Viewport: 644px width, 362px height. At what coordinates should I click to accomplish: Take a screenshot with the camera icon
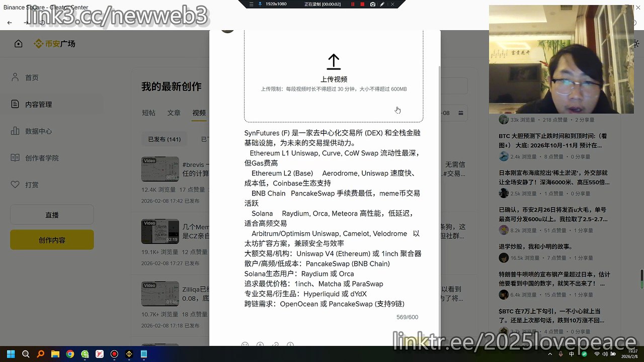(372, 4)
